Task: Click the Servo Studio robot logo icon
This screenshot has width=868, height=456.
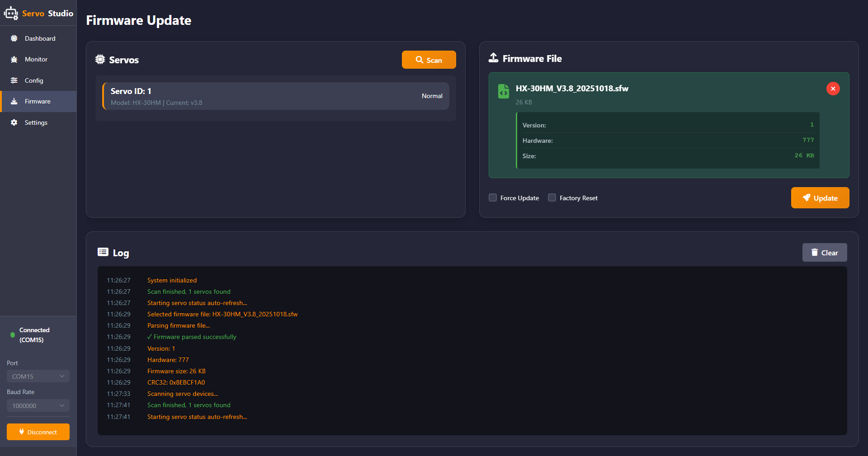Action: (11, 14)
